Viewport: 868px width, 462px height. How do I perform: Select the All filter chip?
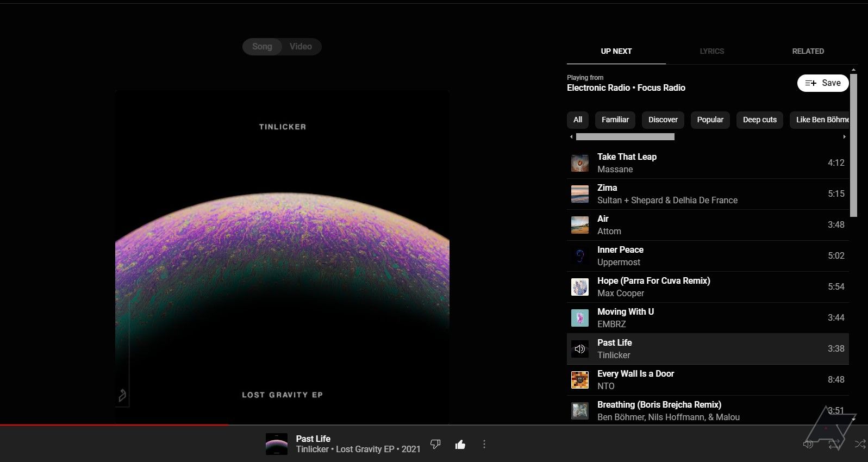click(578, 120)
